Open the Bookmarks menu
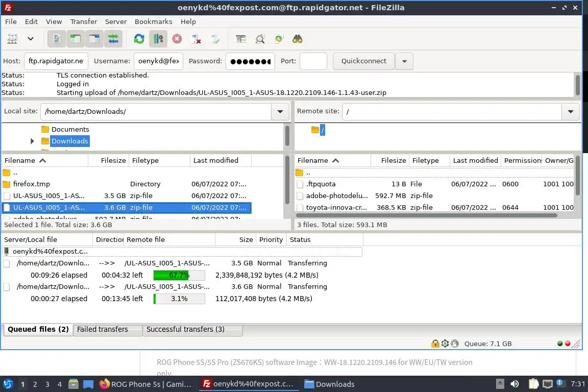Viewport: 588px width, 392px height. (153, 22)
